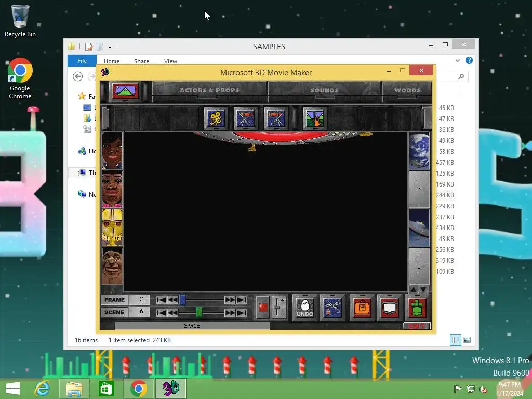Screen dimensions: 532x399
Task: Click the muted volume tray icon
Action: tap(483, 389)
